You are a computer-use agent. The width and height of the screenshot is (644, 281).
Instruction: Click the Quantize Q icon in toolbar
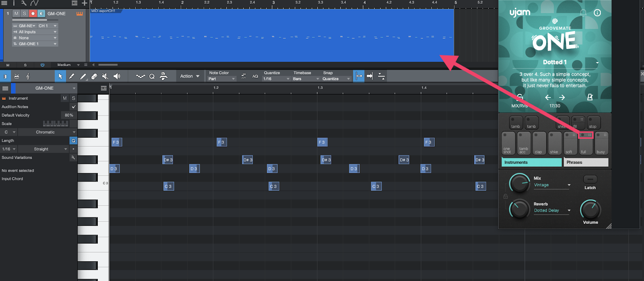152,76
